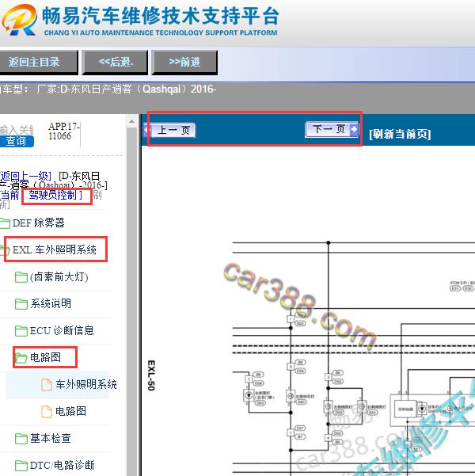Click 当前 breadcrumb text
This screenshot has width=475, height=476.
[9, 195]
